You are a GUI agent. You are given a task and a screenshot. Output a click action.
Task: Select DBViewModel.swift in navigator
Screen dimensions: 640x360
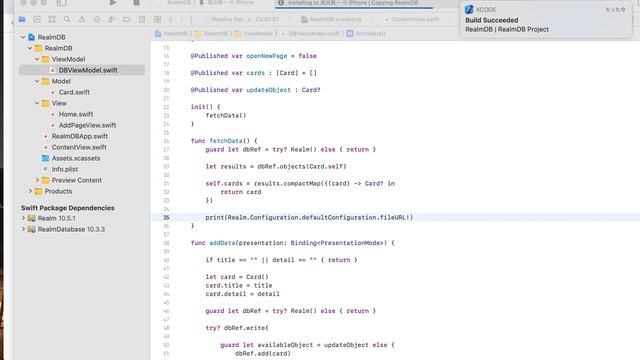click(x=82, y=70)
